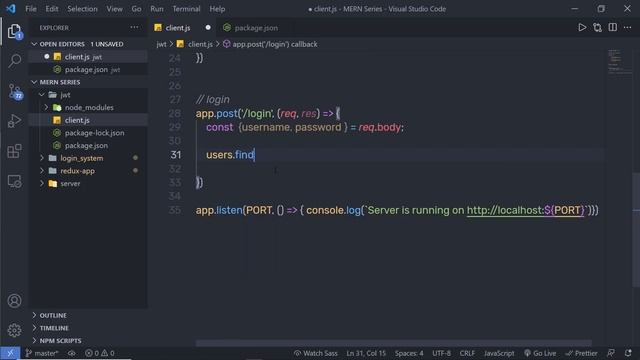Click the feedback icon in status bar
640x360 pixels.
pyautogui.click(x=611, y=353)
